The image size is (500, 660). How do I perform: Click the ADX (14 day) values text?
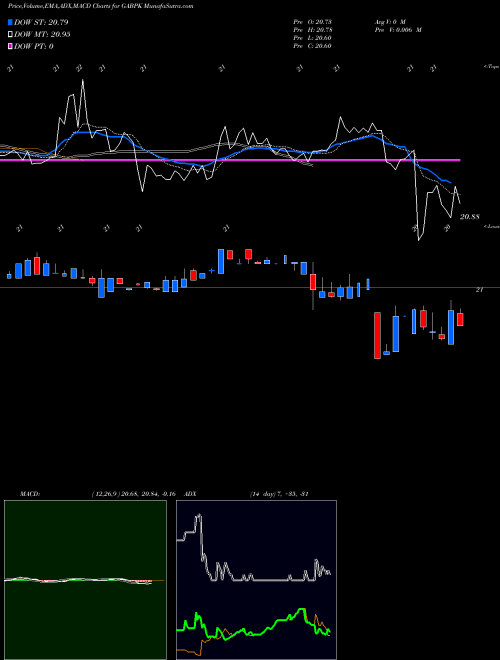click(x=279, y=494)
